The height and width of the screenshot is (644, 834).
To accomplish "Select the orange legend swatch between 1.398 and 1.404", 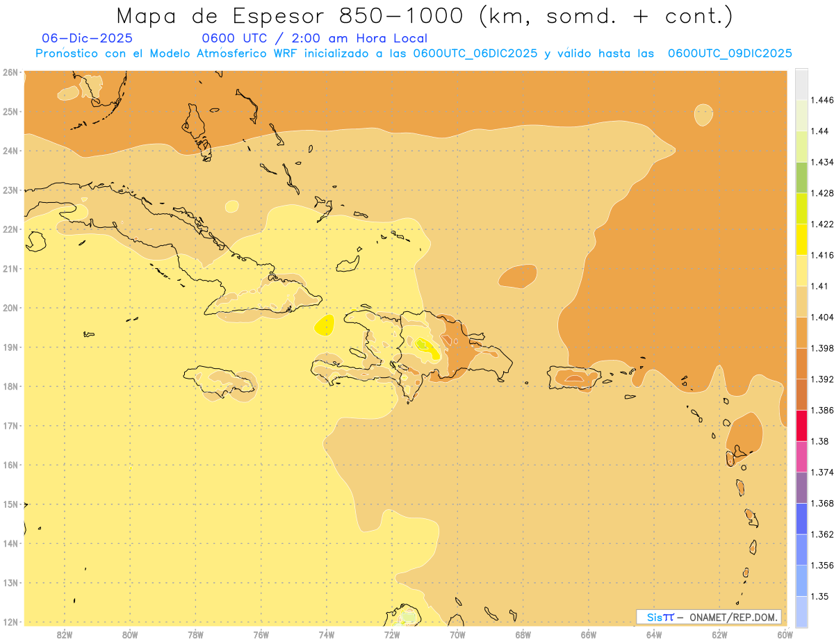I will [x=801, y=333].
